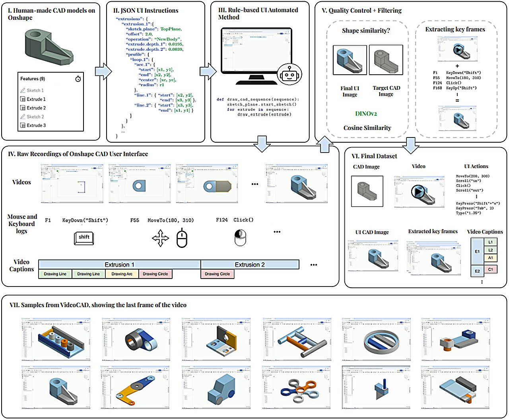509x420 pixels.
Task: Click the four-arrow move cursor icon
Action: (160, 237)
